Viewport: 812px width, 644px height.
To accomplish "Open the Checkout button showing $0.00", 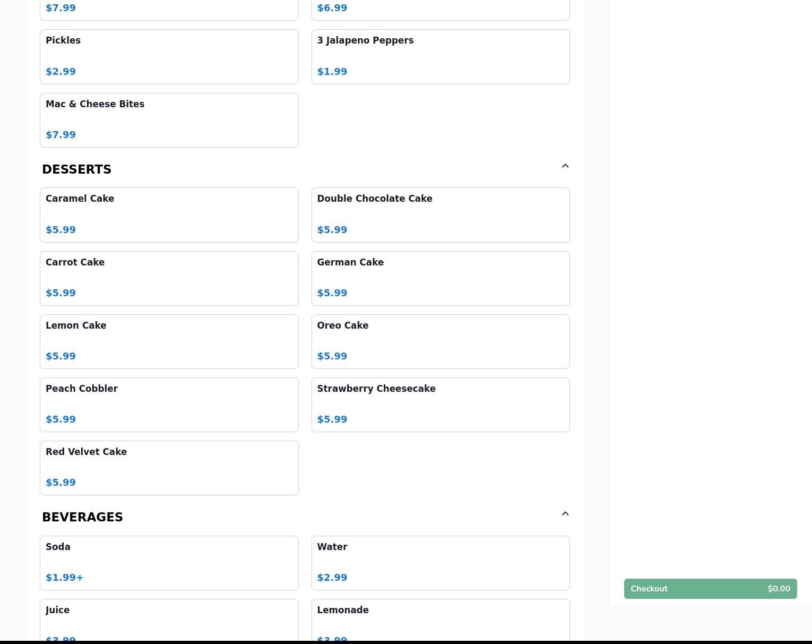I will point(710,589).
